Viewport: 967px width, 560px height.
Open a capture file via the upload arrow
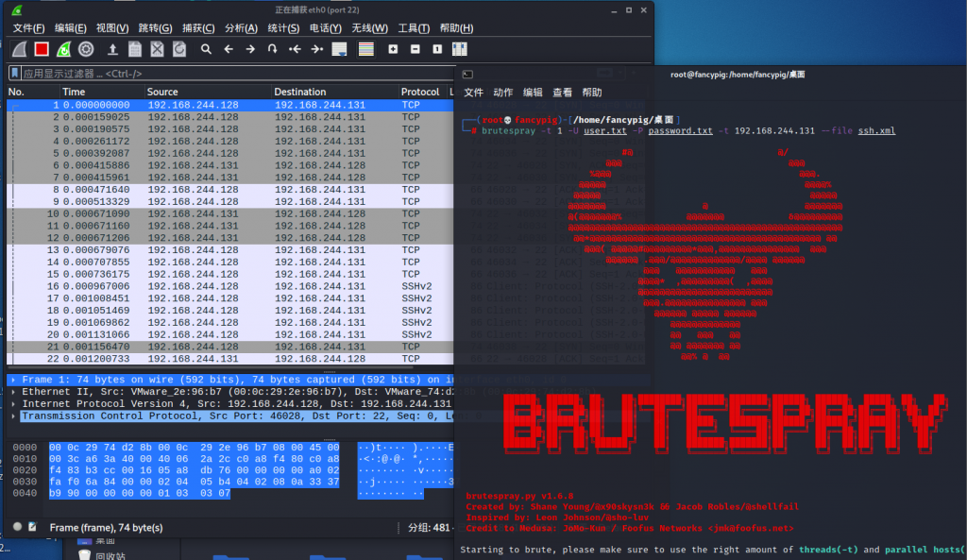[112, 49]
